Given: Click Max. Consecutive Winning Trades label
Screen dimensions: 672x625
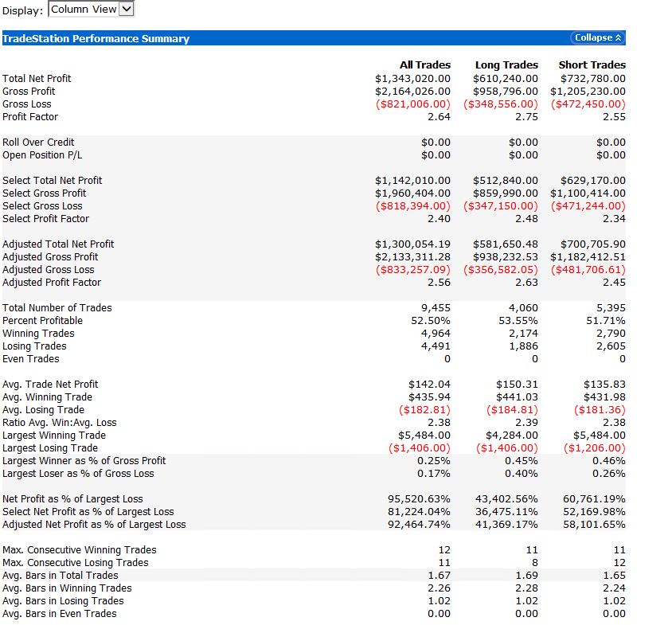Looking at the screenshot, I should pos(80,550).
